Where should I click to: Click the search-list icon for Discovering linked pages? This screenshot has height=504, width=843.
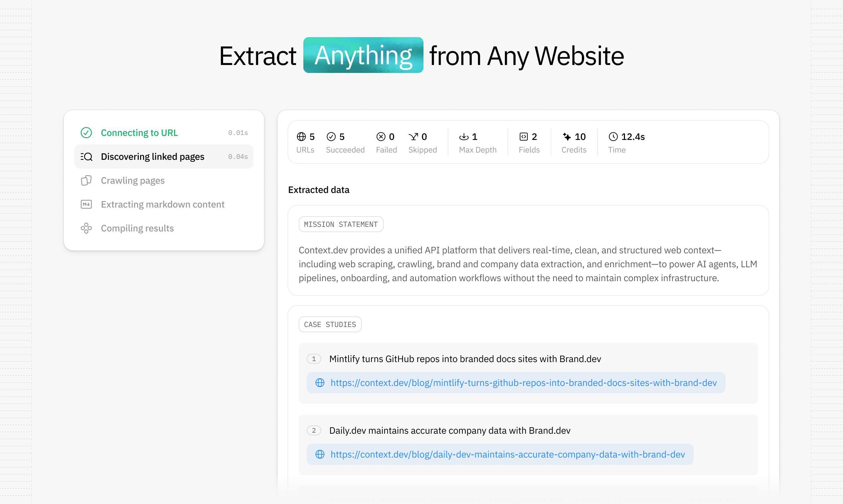click(x=86, y=157)
